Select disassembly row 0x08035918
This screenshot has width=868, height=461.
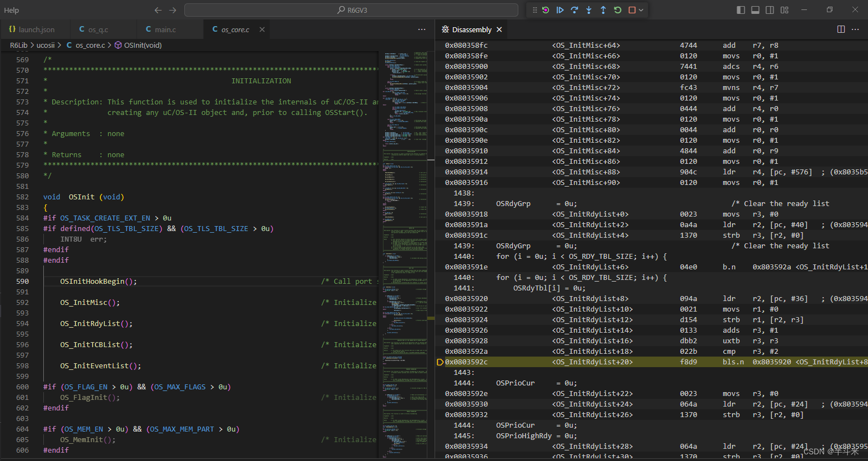(652, 214)
